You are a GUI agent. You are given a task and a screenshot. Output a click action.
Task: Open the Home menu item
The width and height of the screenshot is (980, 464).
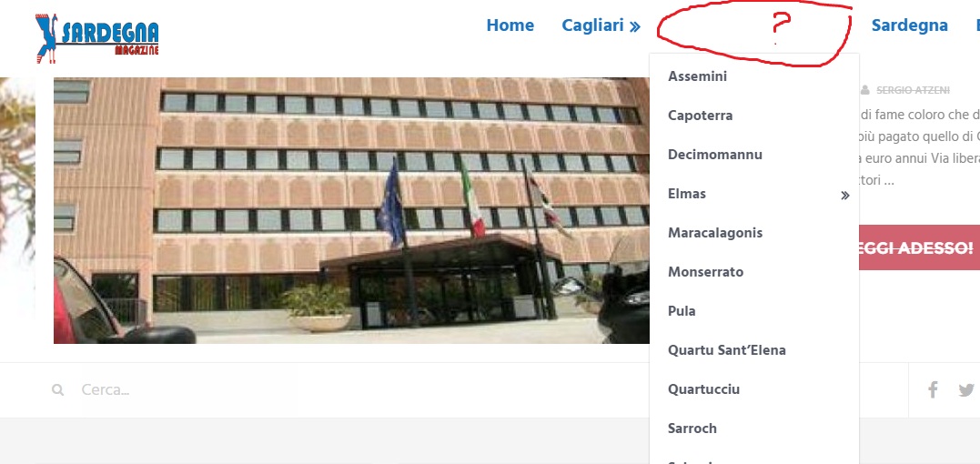point(510,25)
